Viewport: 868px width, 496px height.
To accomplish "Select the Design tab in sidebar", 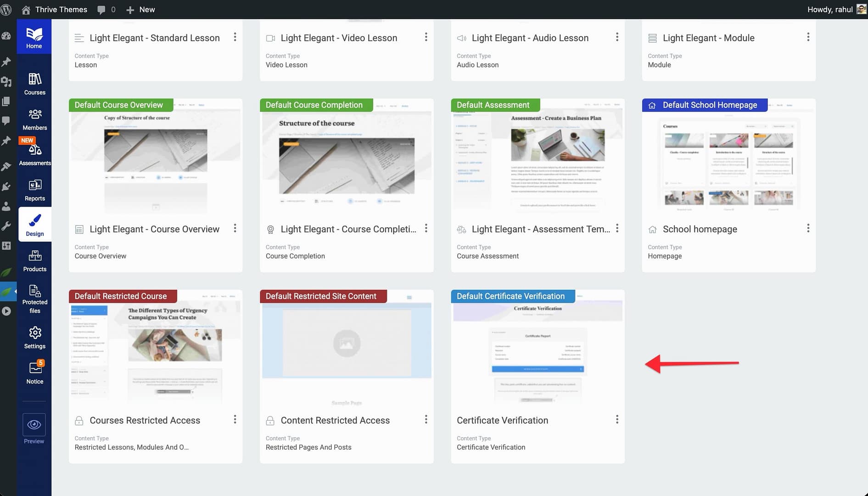I will click(34, 225).
